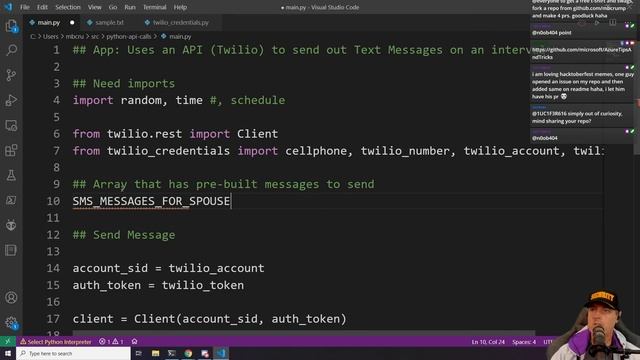Click the VS Code logo in title bar
640x360 pixels.
(x=8, y=7)
